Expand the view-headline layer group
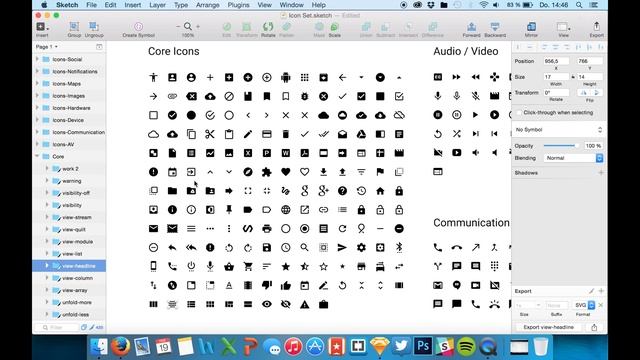The height and width of the screenshot is (360, 640). [x=47, y=266]
